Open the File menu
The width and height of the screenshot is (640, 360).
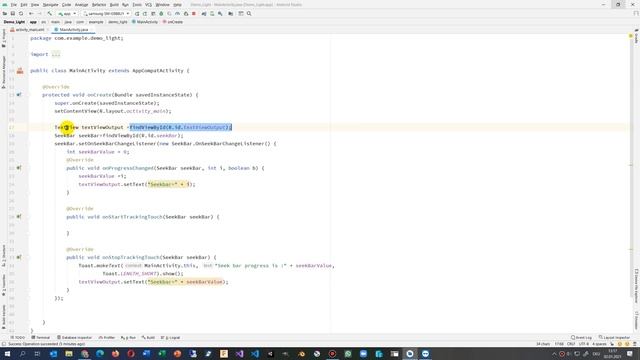point(14,4)
